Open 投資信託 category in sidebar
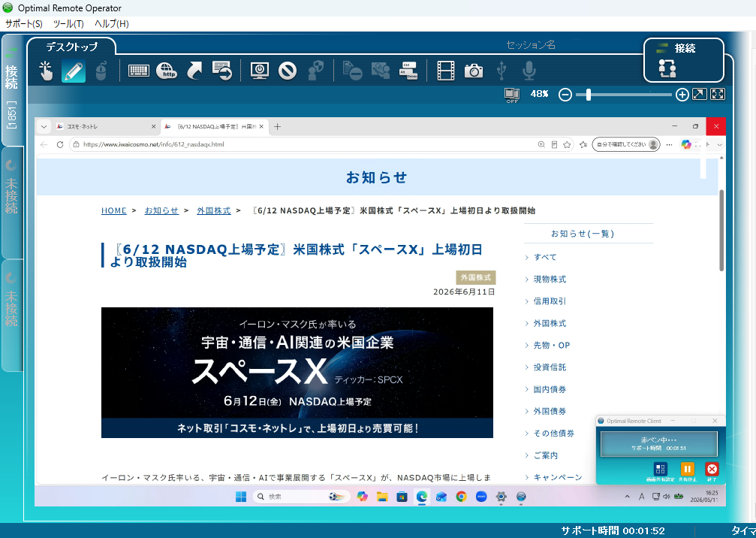 (550, 367)
